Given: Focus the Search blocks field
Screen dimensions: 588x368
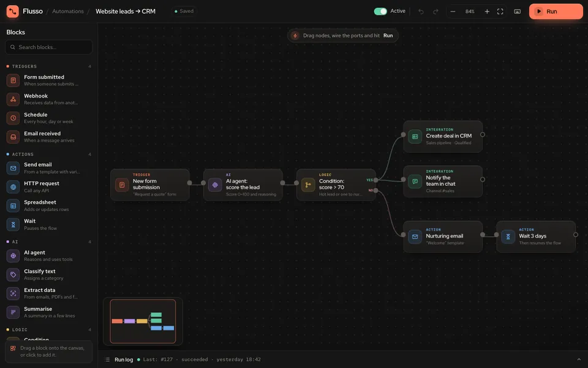Looking at the screenshot, I should point(49,47).
